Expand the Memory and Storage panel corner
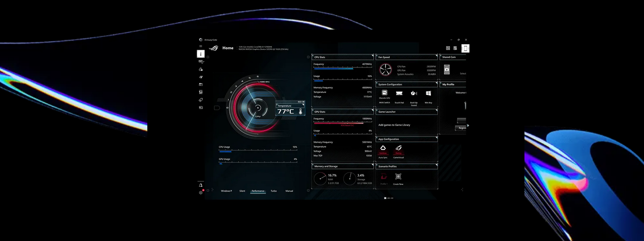 click(x=372, y=165)
